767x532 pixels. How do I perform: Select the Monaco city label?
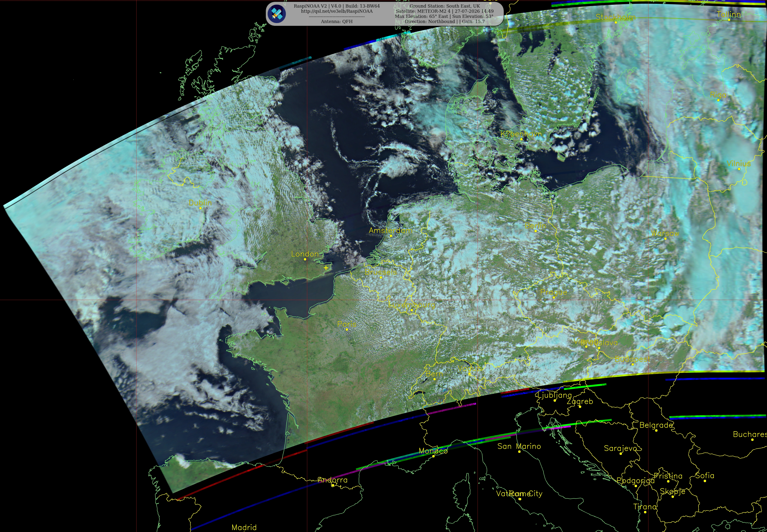(433, 451)
